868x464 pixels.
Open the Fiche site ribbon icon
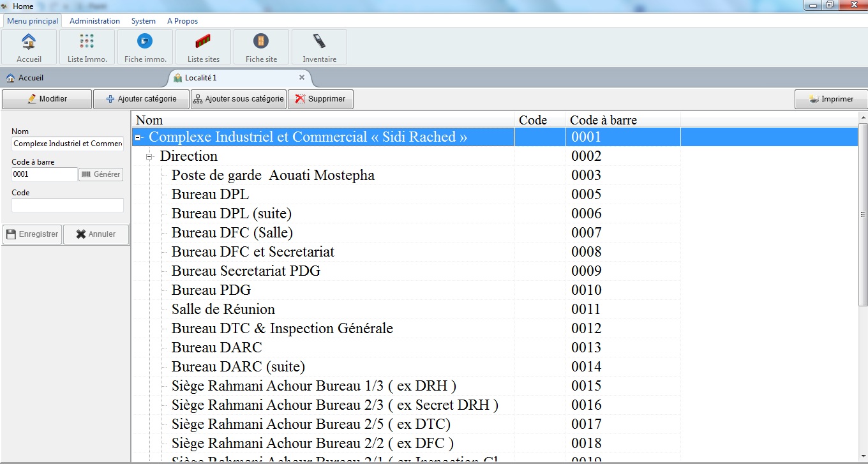pos(261,47)
